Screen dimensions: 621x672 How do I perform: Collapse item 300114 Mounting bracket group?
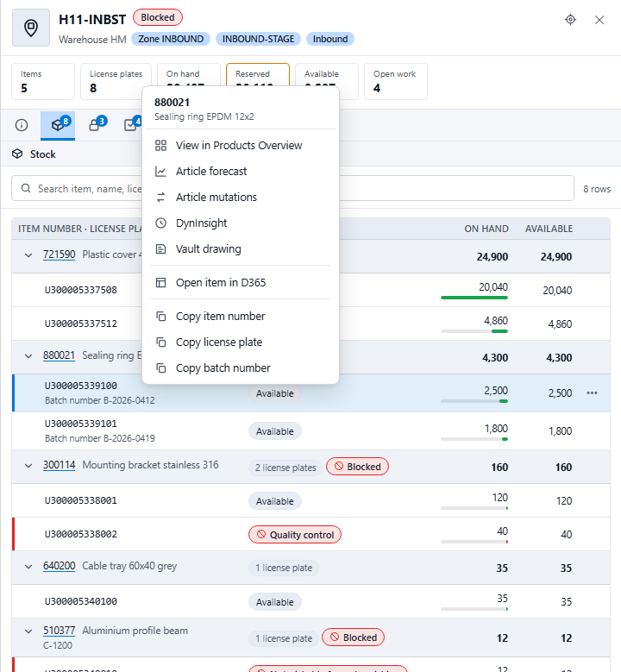(x=28, y=466)
